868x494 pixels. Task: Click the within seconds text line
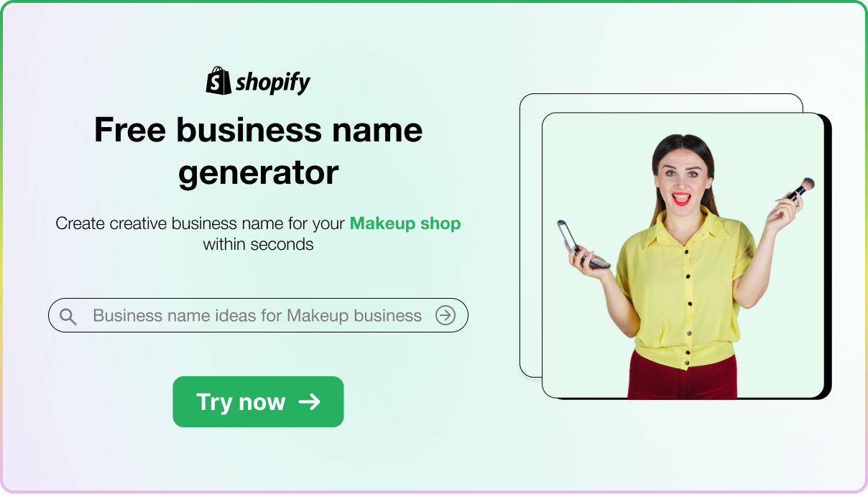click(258, 244)
